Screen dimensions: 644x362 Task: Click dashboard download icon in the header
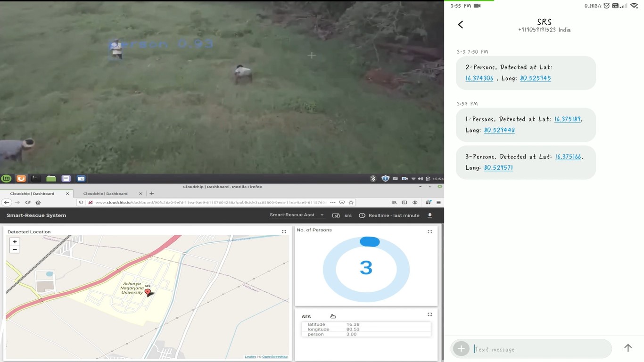(x=429, y=215)
